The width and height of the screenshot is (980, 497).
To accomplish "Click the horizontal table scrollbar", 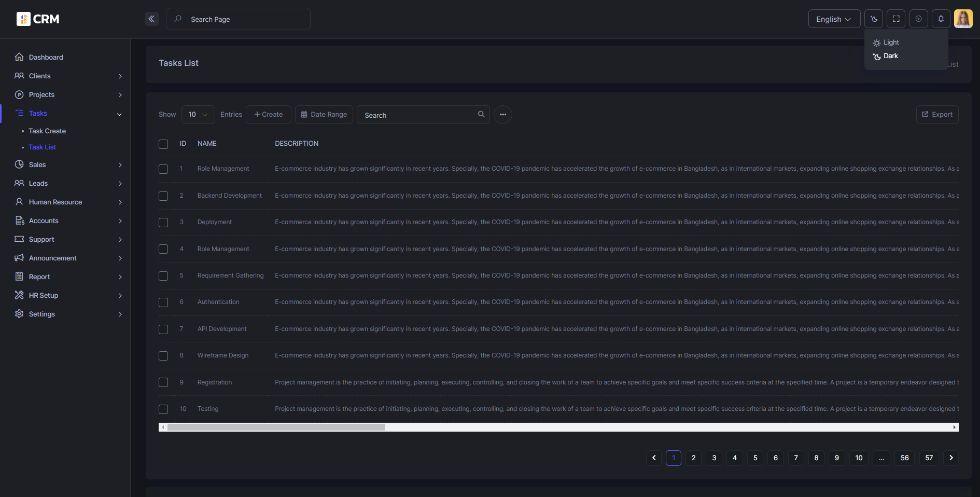I will pyautogui.click(x=276, y=427).
